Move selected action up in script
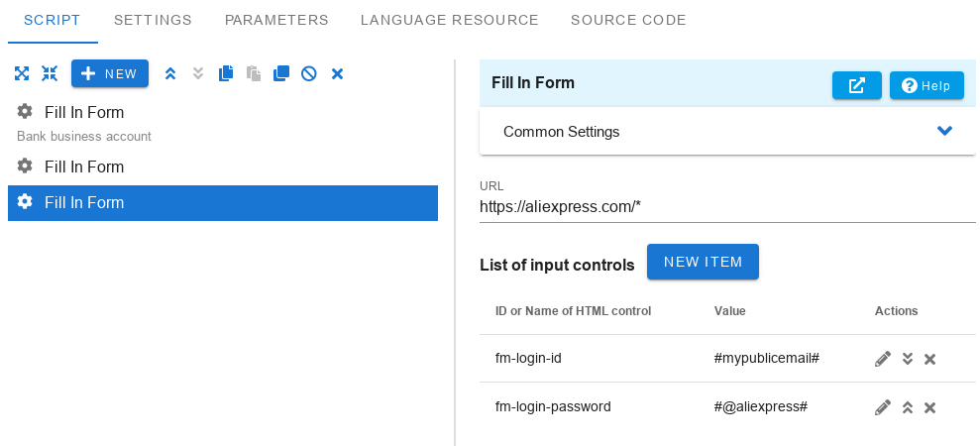 (x=170, y=73)
